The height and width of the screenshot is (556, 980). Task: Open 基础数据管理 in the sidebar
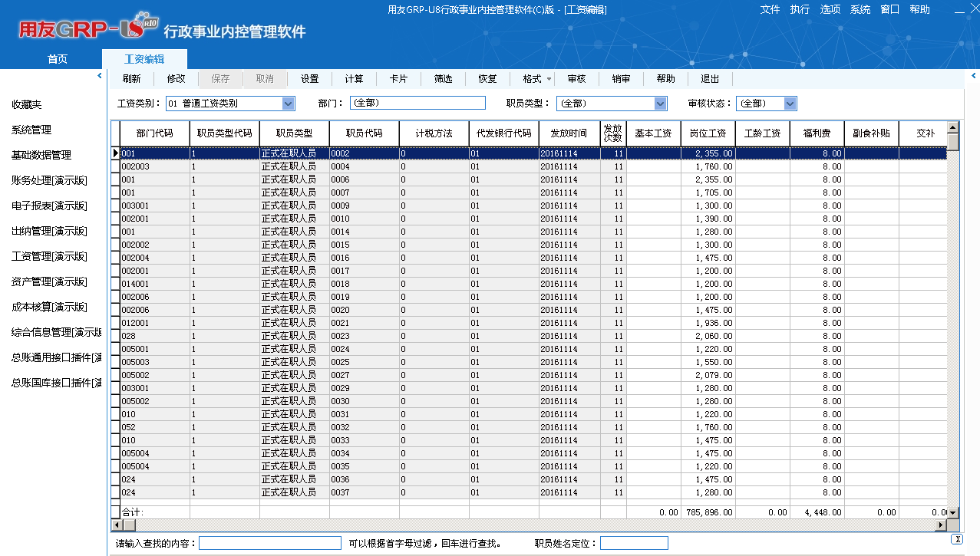point(41,155)
